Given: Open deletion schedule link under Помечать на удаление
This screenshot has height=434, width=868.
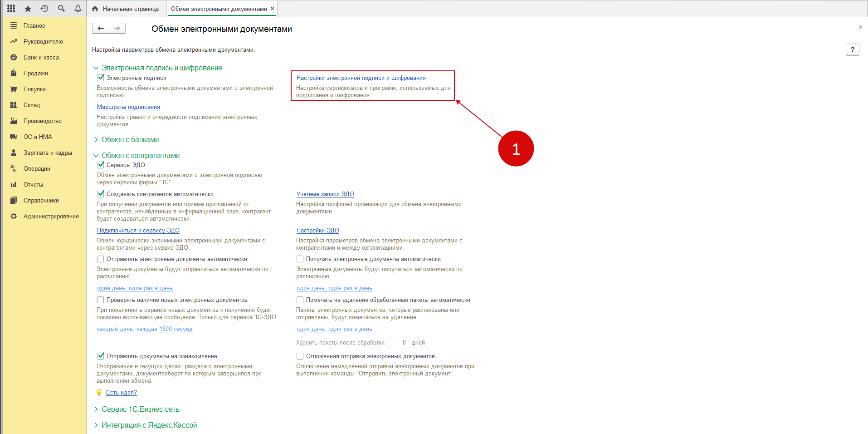Looking at the screenshot, I should (334, 329).
